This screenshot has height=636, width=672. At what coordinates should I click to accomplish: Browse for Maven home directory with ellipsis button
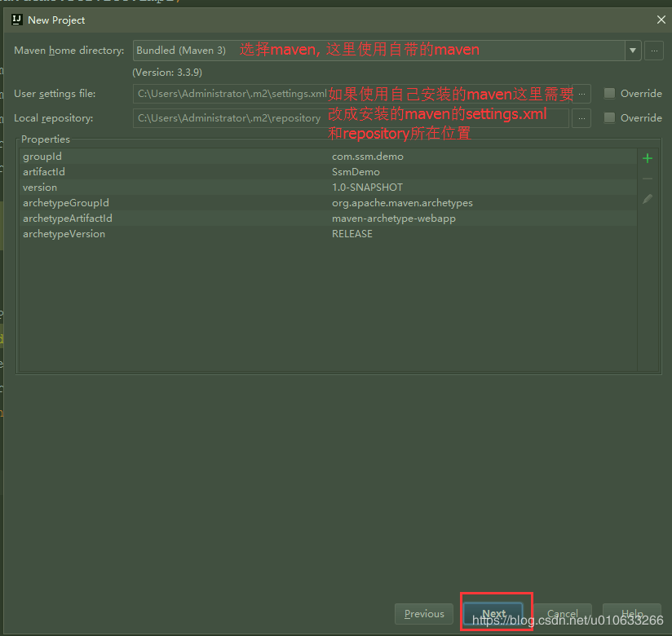tap(653, 51)
